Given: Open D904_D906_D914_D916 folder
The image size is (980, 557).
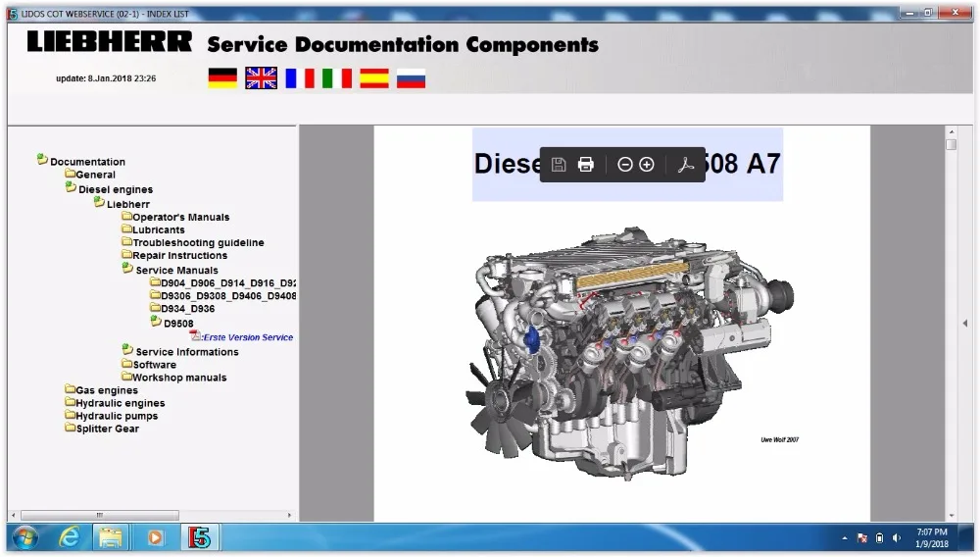Looking at the screenshot, I should tap(228, 283).
